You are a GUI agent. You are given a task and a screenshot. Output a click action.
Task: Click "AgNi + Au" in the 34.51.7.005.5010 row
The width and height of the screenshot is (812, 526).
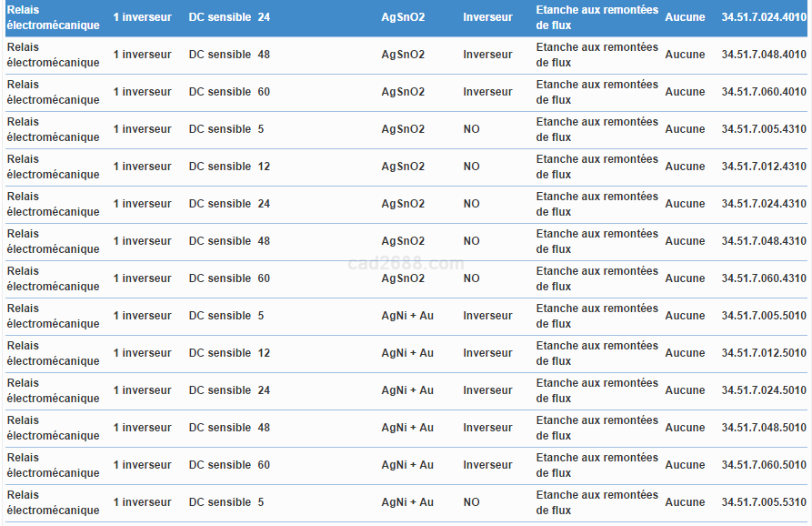pos(407,316)
